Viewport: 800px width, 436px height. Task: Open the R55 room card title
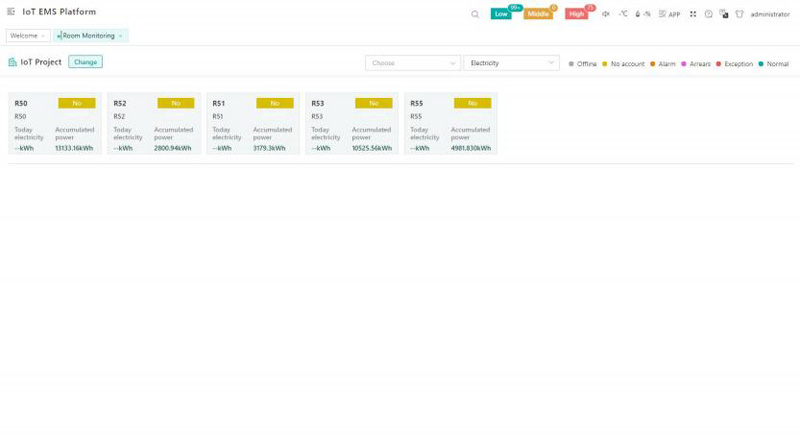(x=416, y=104)
